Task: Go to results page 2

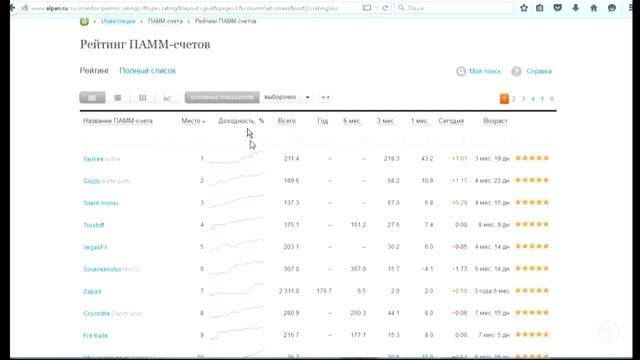Action: [x=514, y=99]
